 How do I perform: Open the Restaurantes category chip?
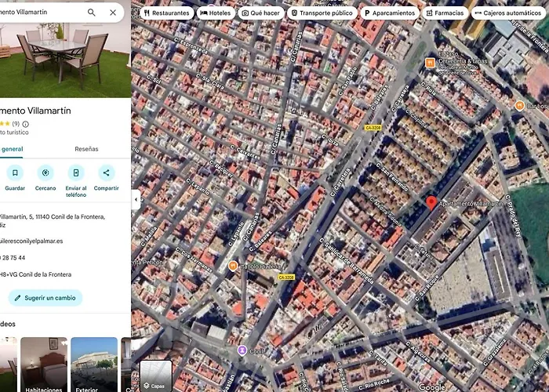point(166,13)
